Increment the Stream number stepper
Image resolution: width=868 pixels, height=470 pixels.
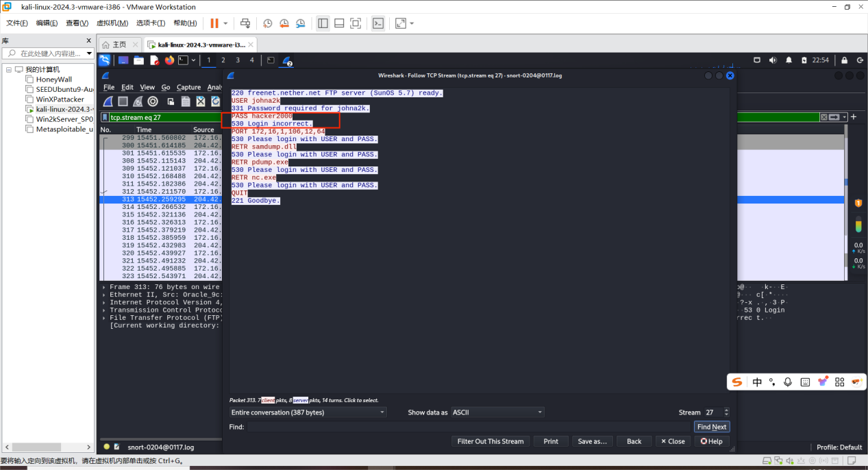pyautogui.click(x=726, y=410)
